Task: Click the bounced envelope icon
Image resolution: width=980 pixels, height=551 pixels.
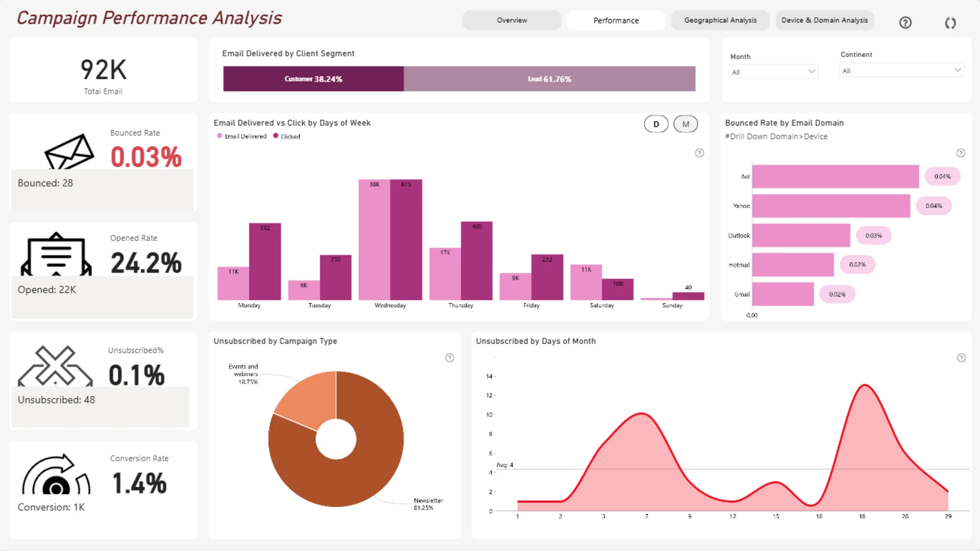Action: tap(69, 152)
